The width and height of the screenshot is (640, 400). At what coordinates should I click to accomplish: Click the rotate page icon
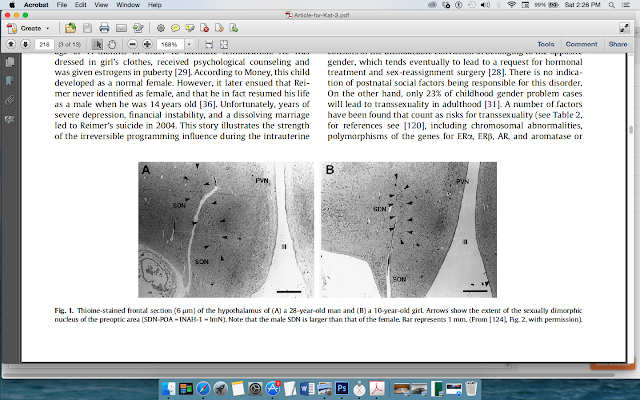(x=219, y=28)
